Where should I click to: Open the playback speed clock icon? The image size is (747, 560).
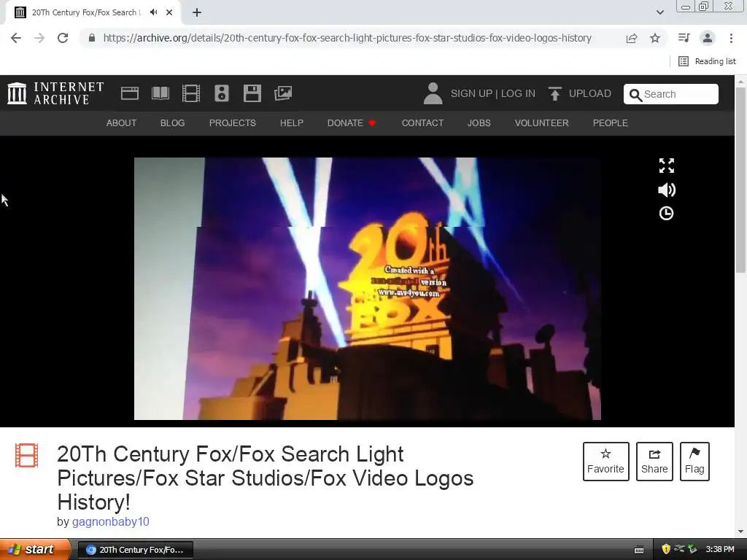(666, 214)
